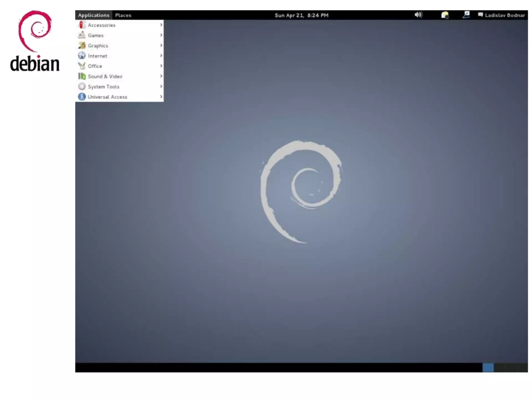532x399 pixels.
Task: Open the clock showing Sun Apr 21
Action: pyautogui.click(x=301, y=15)
